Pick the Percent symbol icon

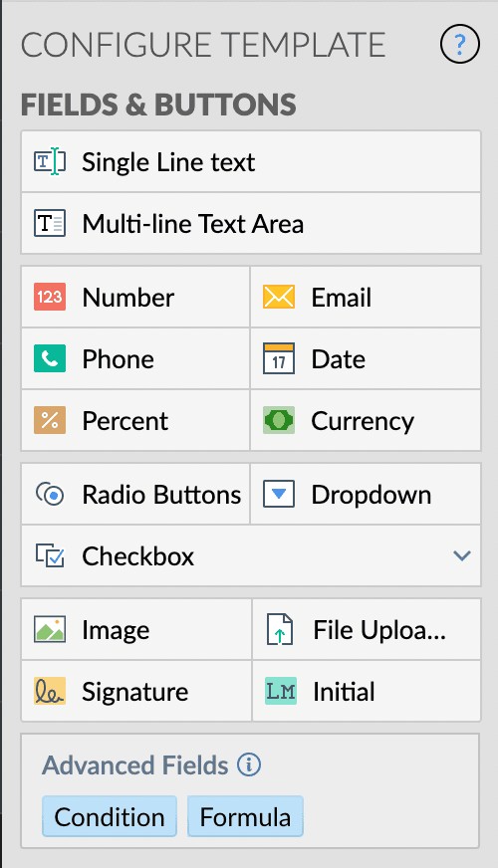(50, 421)
